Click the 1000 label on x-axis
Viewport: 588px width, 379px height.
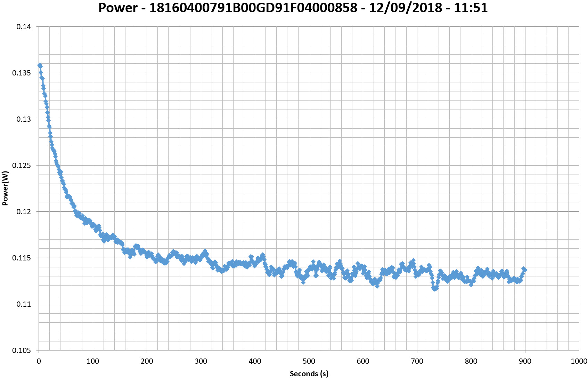click(579, 361)
